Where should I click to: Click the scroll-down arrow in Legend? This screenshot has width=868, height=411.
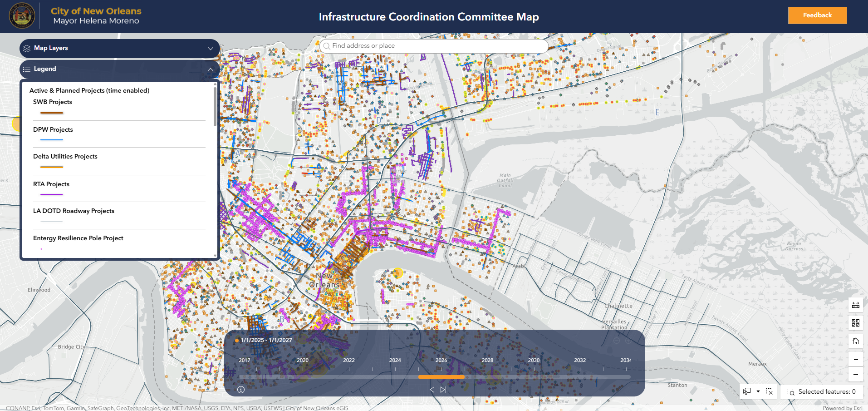coord(215,256)
